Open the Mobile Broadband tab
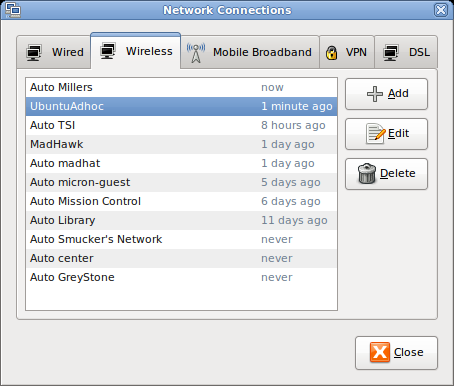 250,52
